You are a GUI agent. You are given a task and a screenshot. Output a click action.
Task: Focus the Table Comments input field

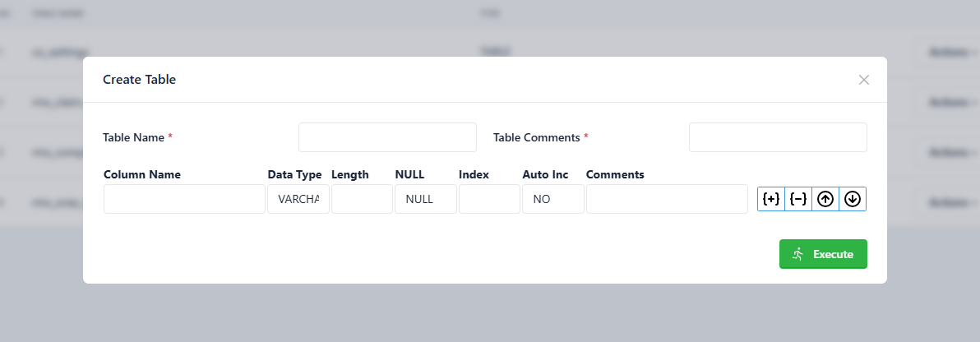tap(778, 137)
